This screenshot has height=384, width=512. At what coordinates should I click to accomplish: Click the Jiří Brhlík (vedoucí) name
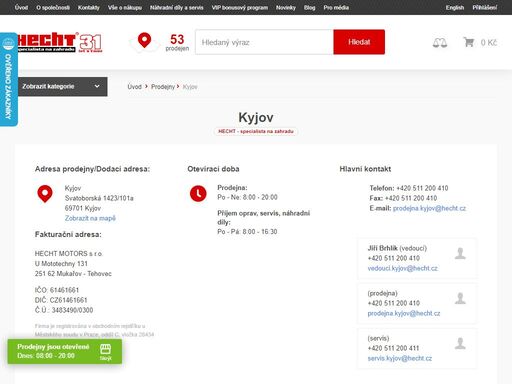coord(397,248)
